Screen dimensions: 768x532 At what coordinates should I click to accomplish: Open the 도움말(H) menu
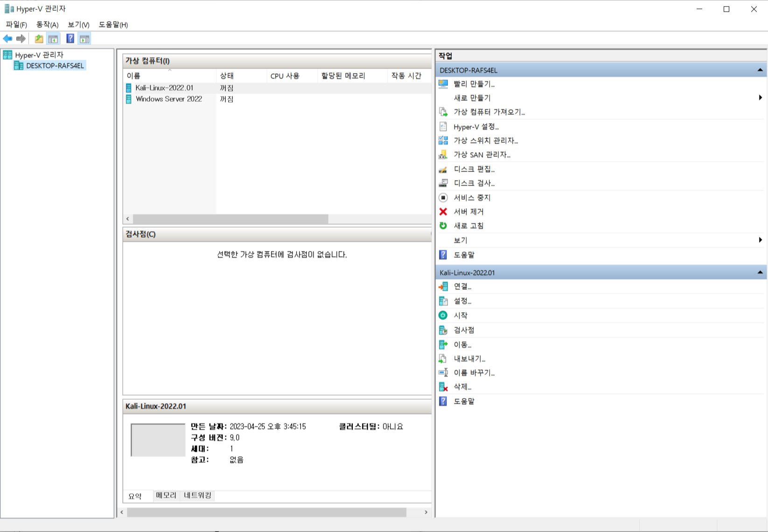[x=113, y=24]
